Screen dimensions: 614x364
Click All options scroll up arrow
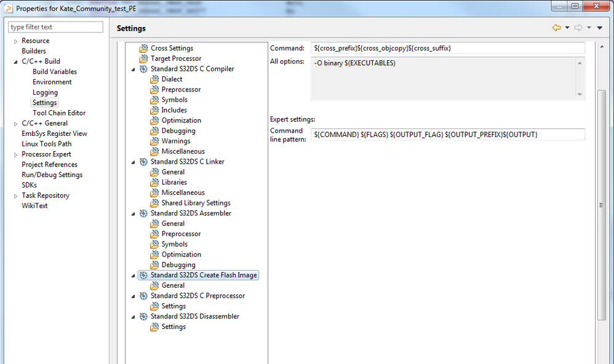pos(580,63)
